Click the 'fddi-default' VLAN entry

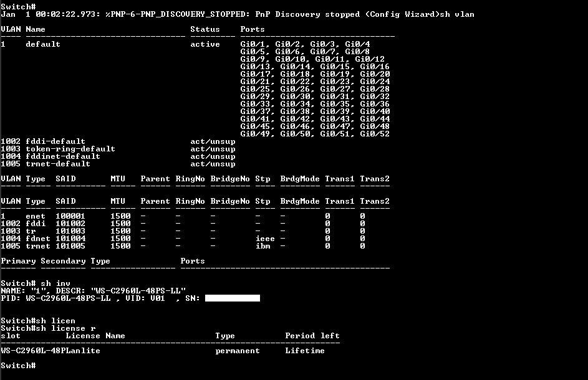[55, 141]
